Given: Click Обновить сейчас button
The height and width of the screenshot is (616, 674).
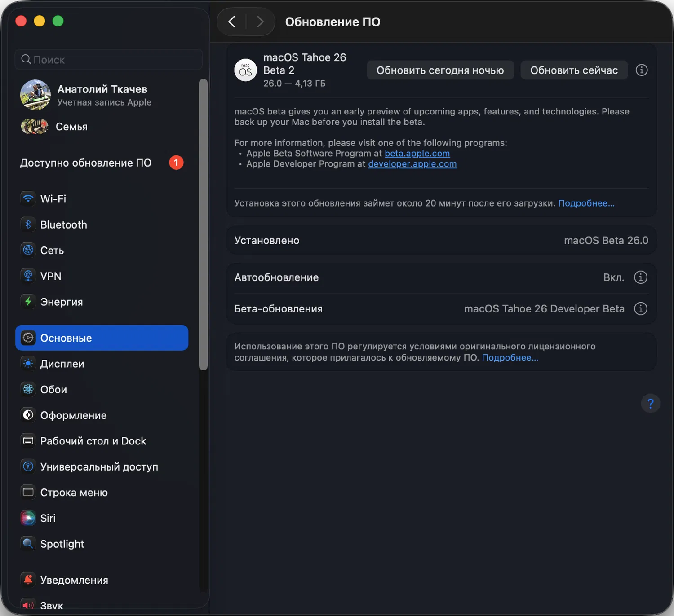Looking at the screenshot, I should click(574, 70).
